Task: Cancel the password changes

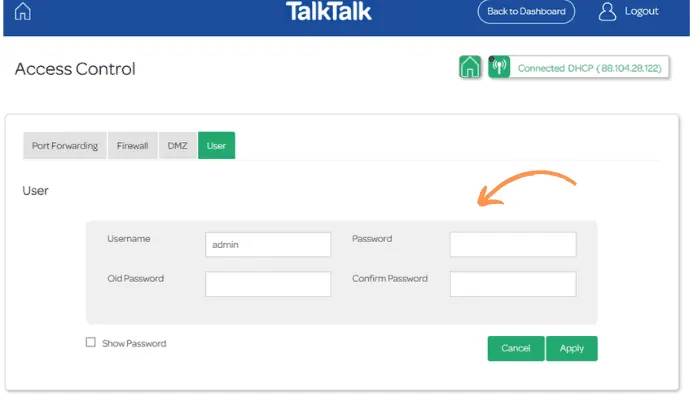Action: point(516,348)
